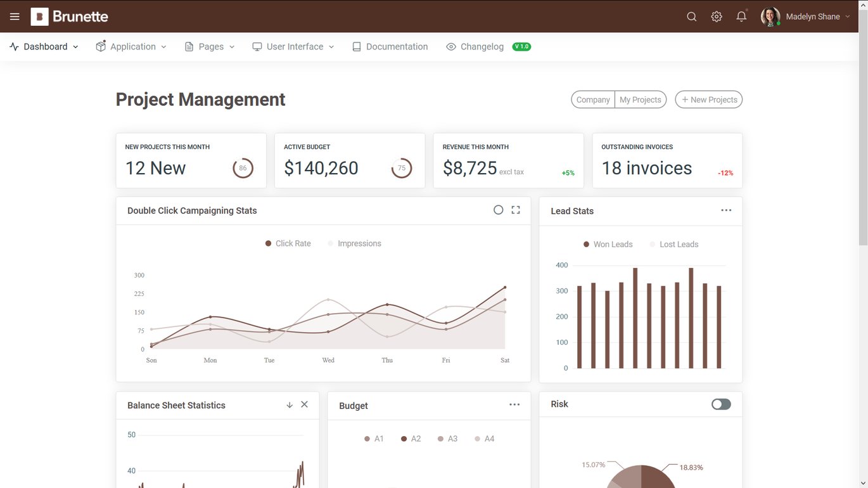Click the 18 invoices value

tap(647, 168)
